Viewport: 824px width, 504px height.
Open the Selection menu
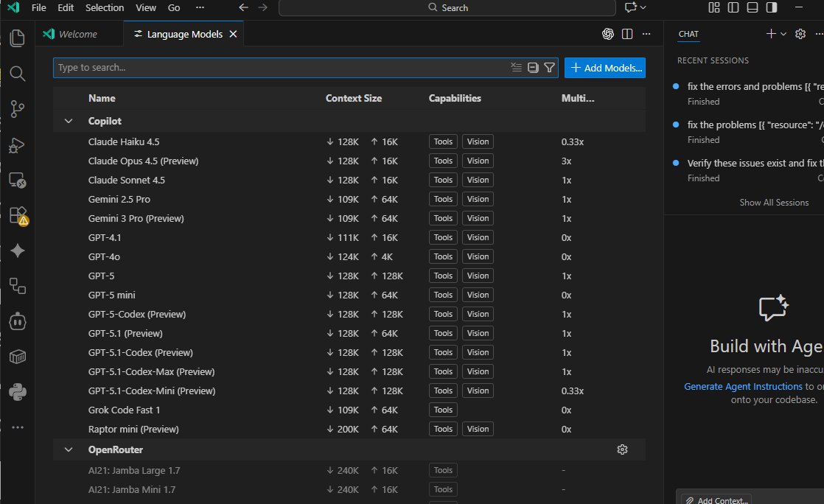pyautogui.click(x=105, y=7)
